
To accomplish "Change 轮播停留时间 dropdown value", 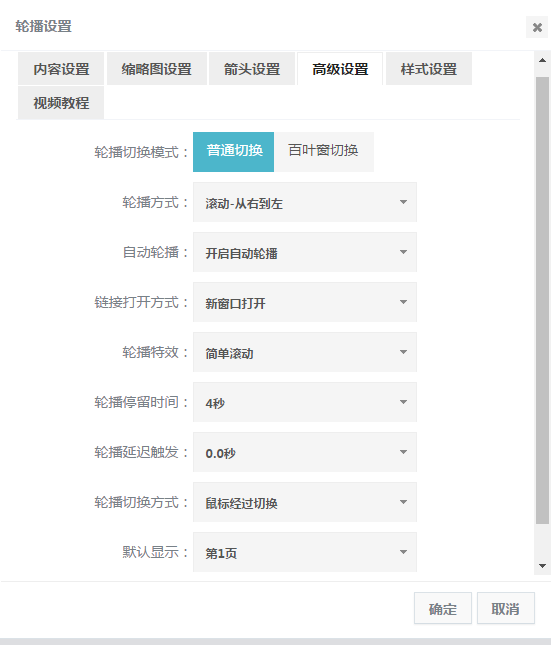I will pos(305,402).
